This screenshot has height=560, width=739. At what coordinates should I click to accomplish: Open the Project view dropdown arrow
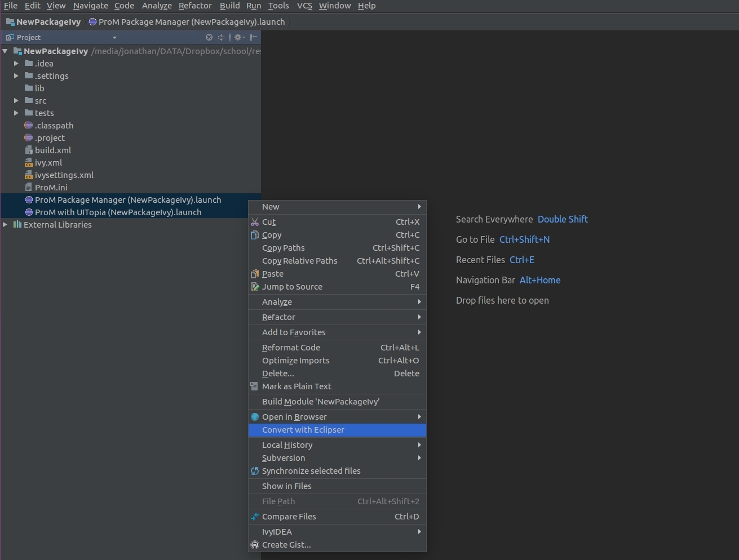[x=114, y=38]
